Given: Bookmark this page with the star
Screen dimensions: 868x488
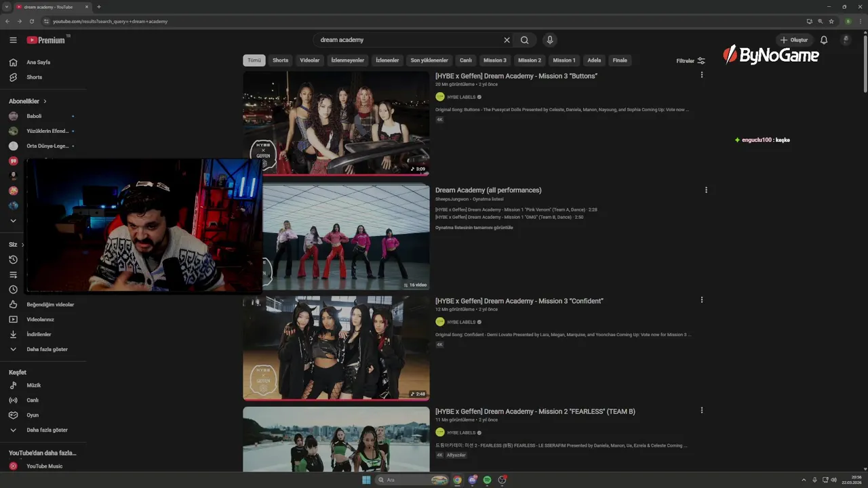Looking at the screenshot, I should (831, 21).
